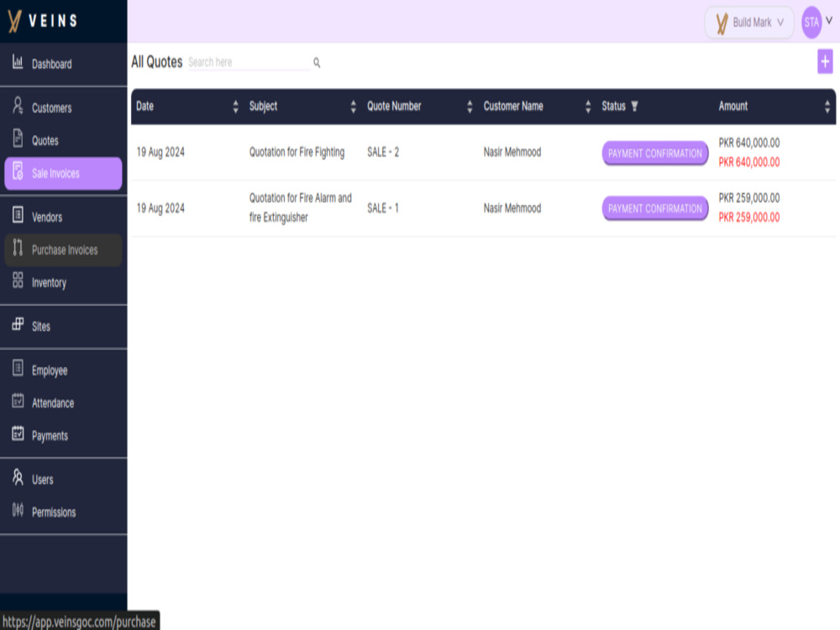This screenshot has height=630, width=840.
Task: Click black amount PKR 259,000.00
Action: (749, 198)
